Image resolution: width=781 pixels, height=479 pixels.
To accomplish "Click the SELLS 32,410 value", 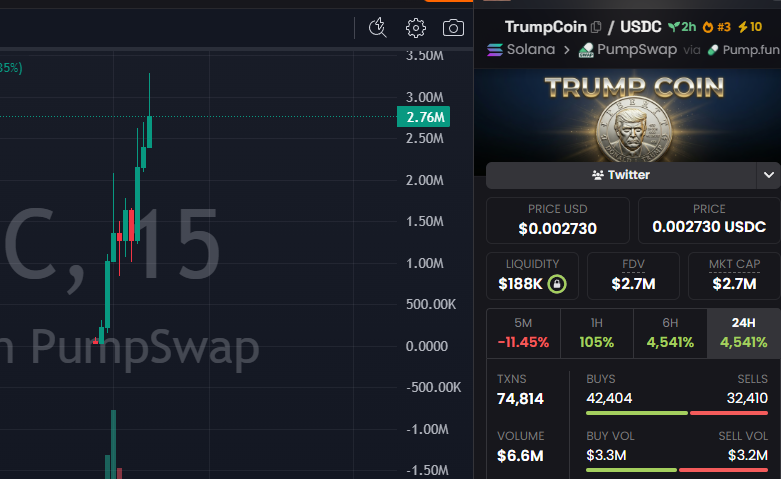I will tap(747, 398).
